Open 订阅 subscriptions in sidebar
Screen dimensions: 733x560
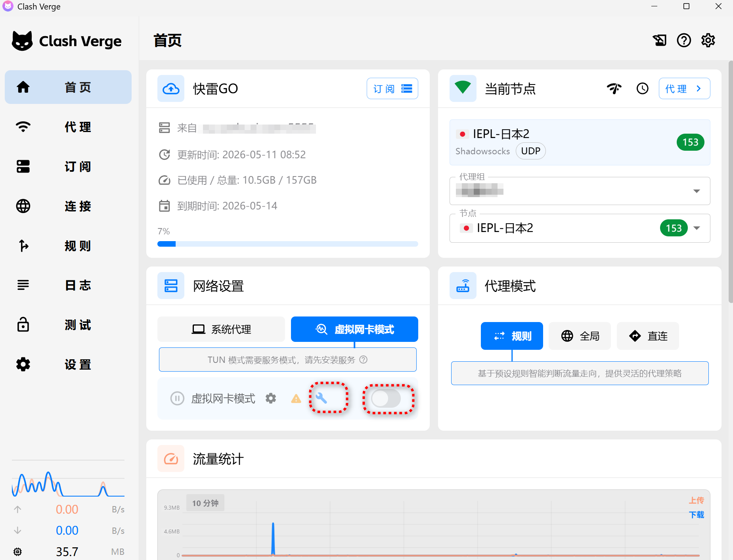click(68, 167)
